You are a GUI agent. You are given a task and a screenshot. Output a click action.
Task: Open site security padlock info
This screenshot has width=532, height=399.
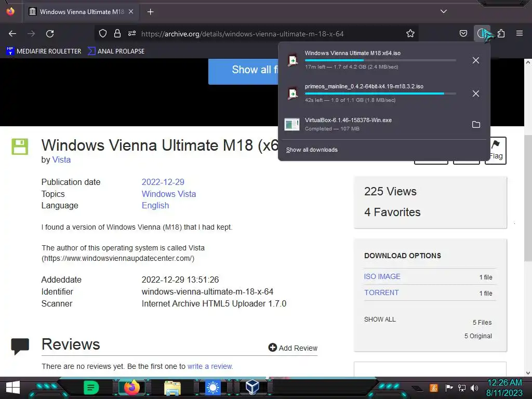[117, 33]
